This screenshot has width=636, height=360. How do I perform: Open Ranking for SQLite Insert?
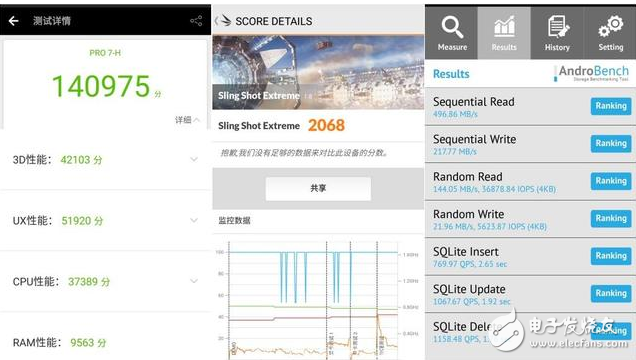tap(611, 256)
